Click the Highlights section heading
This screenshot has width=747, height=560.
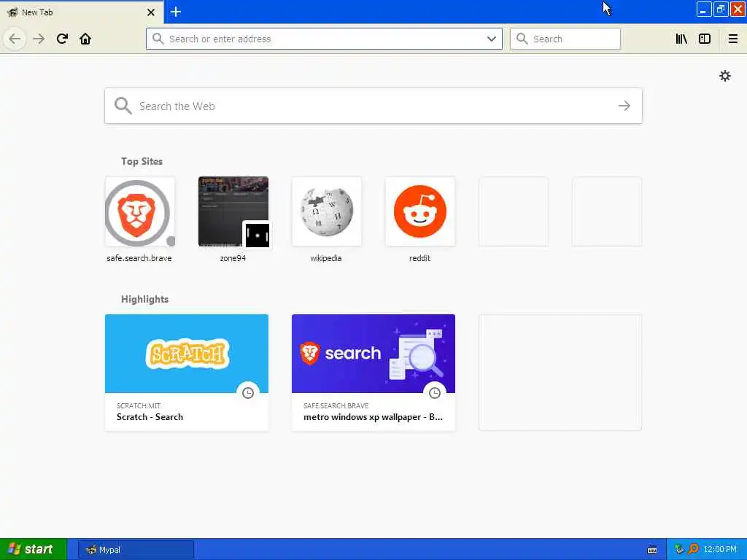145,299
